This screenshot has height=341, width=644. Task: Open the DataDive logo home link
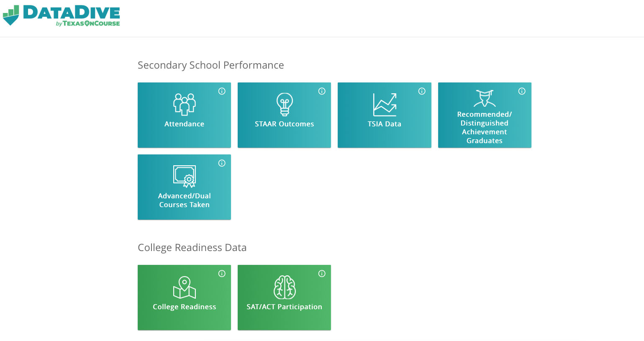pos(61,15)
